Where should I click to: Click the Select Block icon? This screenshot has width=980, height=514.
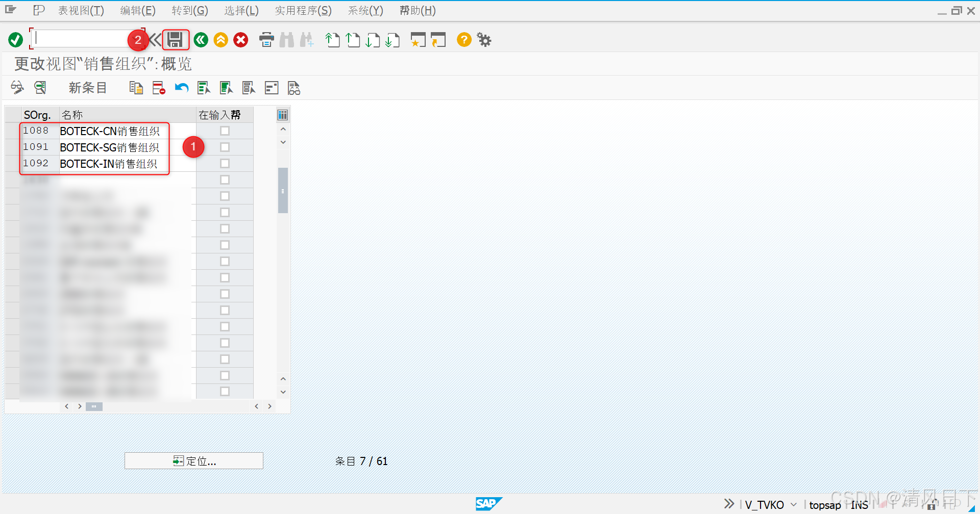coord(226,88)
